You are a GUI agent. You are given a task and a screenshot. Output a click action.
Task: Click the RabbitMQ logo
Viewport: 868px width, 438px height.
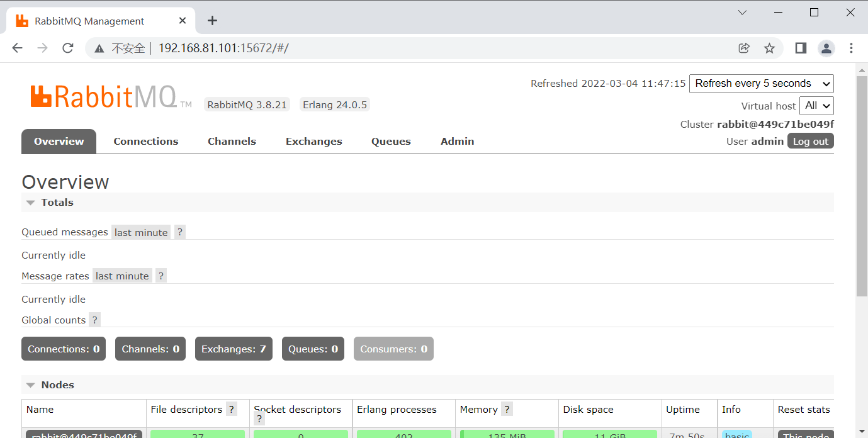click(x=111, y=97)
